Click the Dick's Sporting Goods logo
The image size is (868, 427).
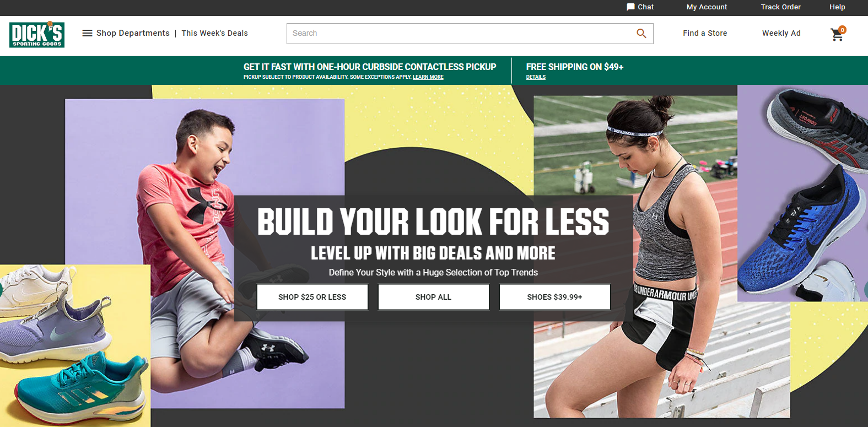click(x=37, y=35)
